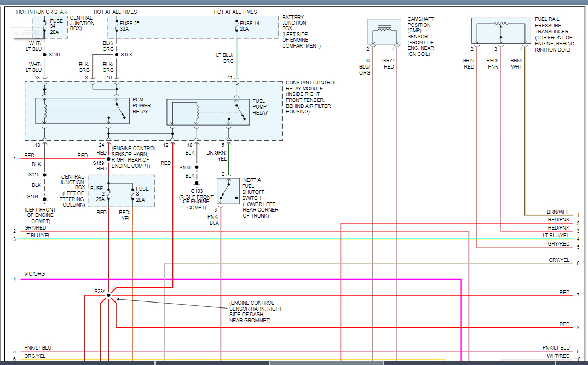Click the camshaft position sensor symbol
The image size is (588, 365).
pos(384,32)
